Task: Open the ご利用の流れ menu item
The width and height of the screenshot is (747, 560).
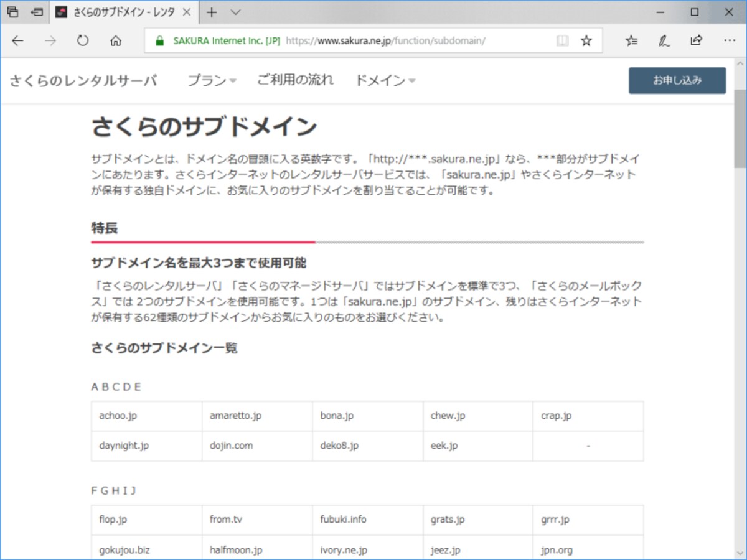Action: point(295,80)
